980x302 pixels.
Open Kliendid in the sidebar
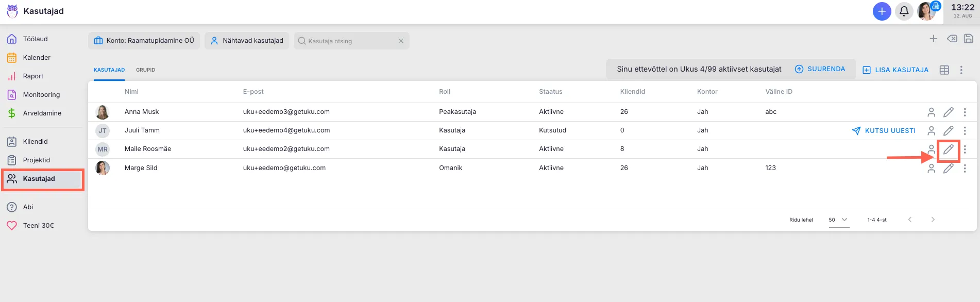(x=35, y=142)
